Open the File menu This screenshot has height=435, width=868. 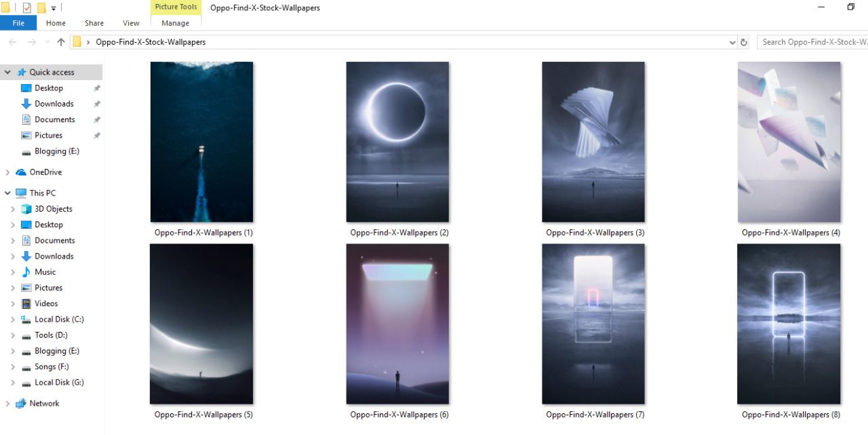(18, 22)
